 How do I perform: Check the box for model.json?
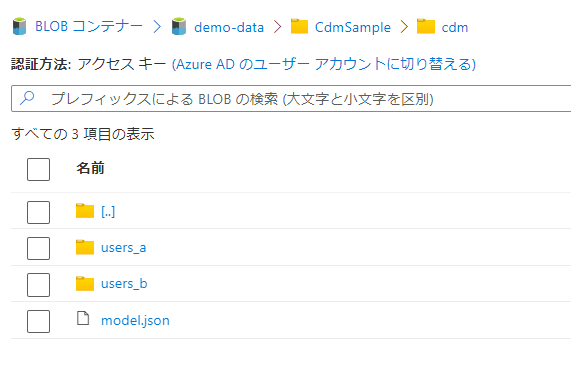pyautogui.click(x=38, y=321)
